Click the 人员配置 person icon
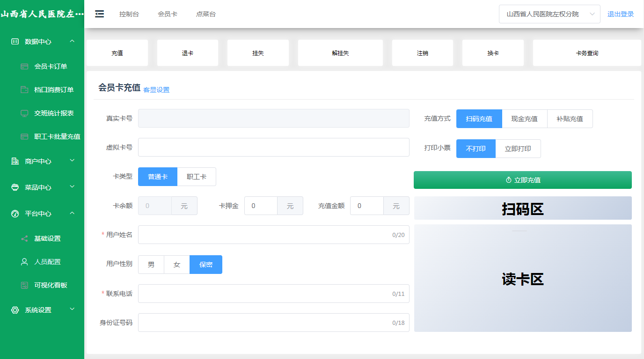The image size is (644, 359). click(x=25, y=262)
